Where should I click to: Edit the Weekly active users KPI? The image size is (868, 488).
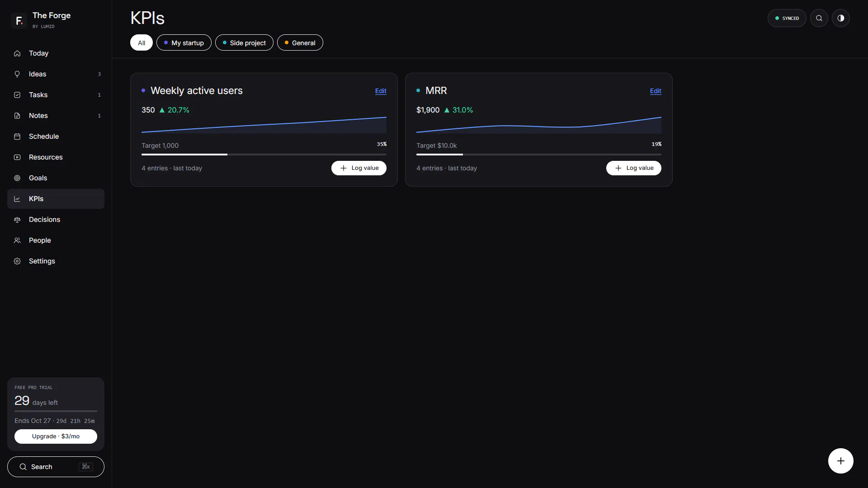(381, 91)
